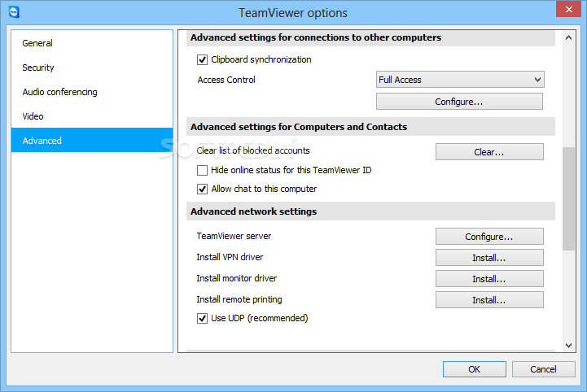
Task: Clear the list of blocked accounts
Action: (488, 152)
